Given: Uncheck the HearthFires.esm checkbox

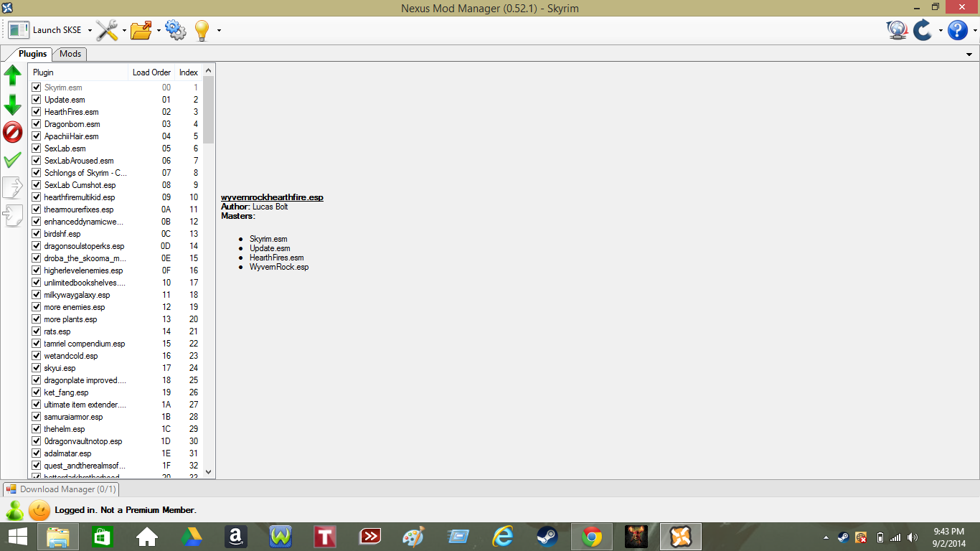Looking at the screenshot, I should 37,112.
